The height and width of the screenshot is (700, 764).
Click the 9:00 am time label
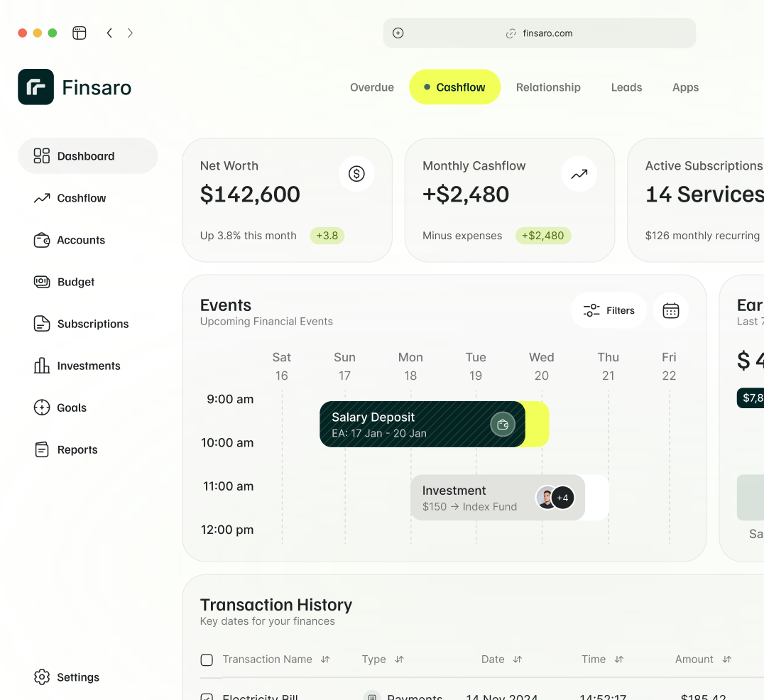click(230, 399)
